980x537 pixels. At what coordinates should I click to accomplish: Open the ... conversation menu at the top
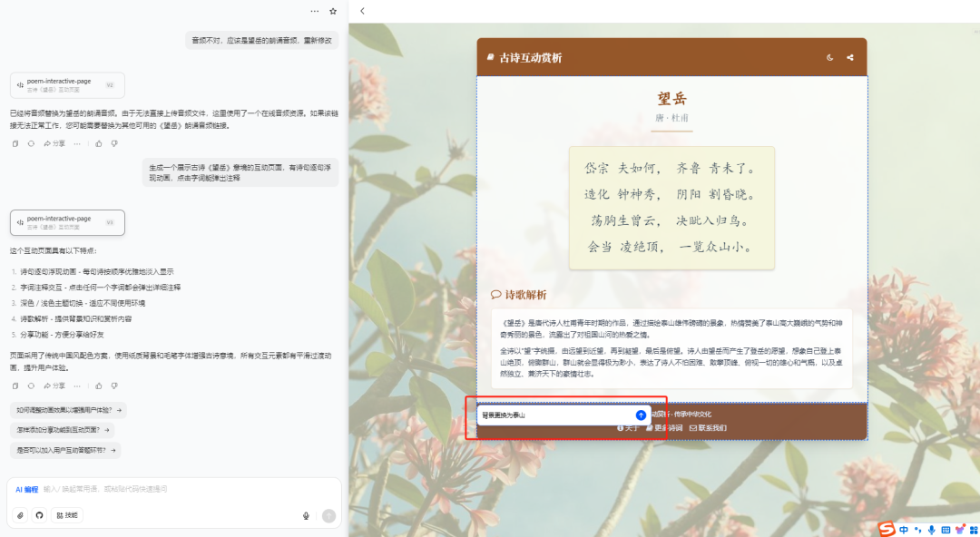pos(314,11)
